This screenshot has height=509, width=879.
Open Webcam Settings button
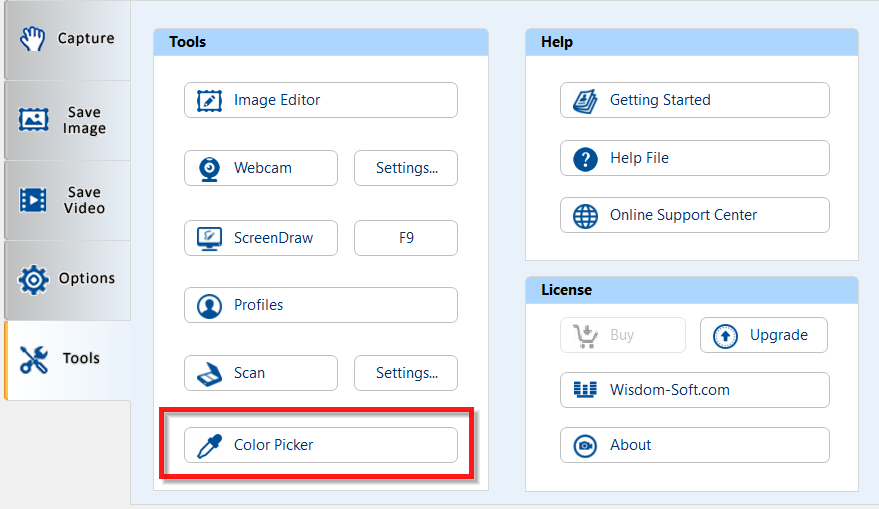tap(406, 168)
